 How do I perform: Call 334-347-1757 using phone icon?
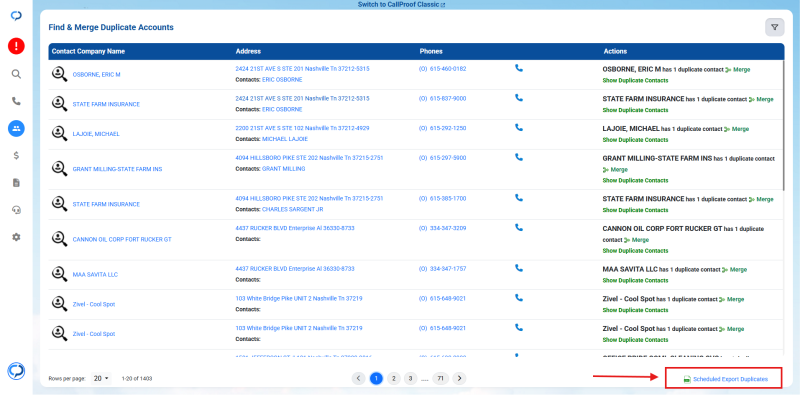coord(519,268)
